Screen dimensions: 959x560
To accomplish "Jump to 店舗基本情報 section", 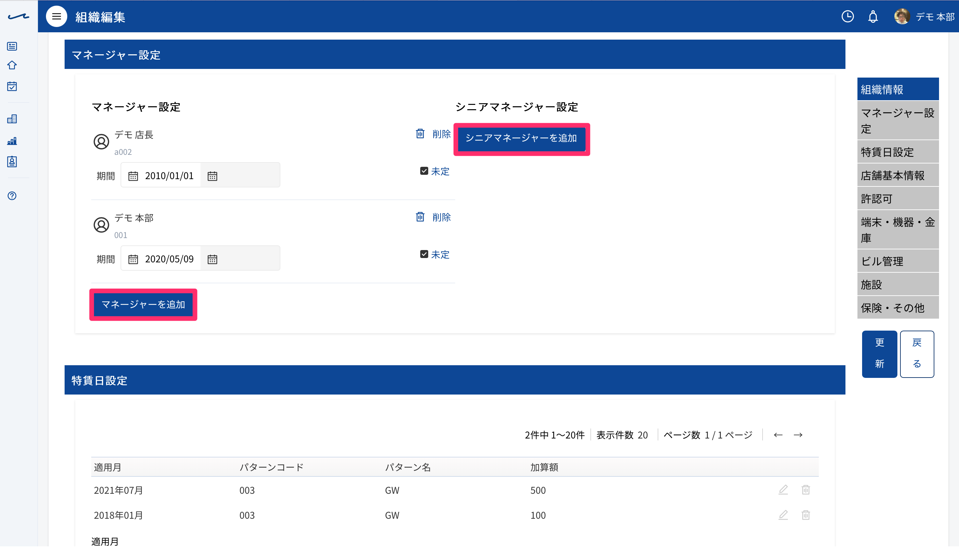I will click(x=898, y=175).
